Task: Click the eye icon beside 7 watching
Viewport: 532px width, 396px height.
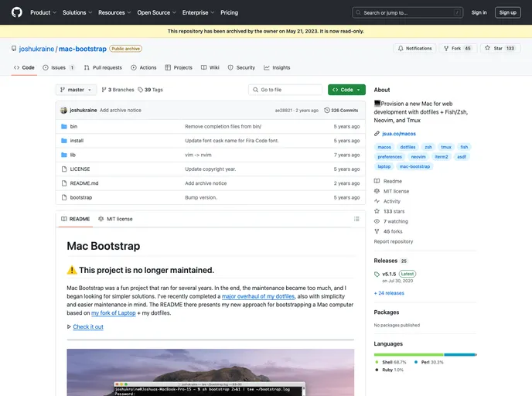Action: (377, 221)
